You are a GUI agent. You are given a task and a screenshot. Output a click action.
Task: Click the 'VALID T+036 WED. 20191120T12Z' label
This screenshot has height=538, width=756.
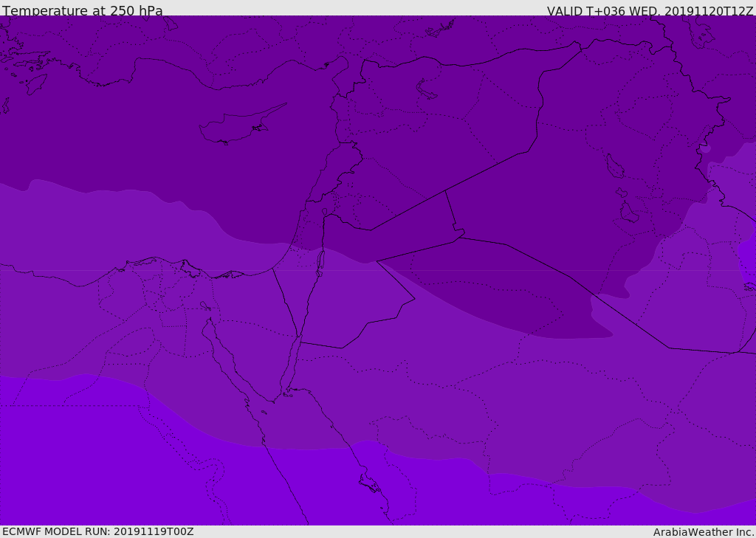click(x=650, y=11)
